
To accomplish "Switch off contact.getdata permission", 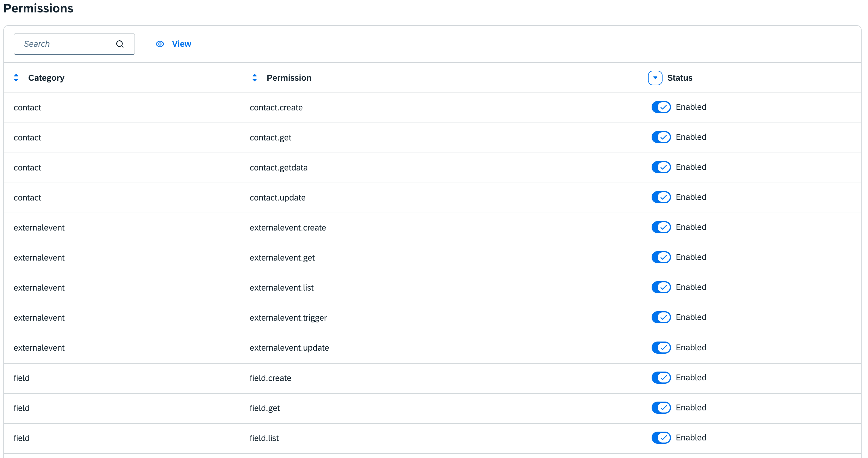I will point(661,167).
